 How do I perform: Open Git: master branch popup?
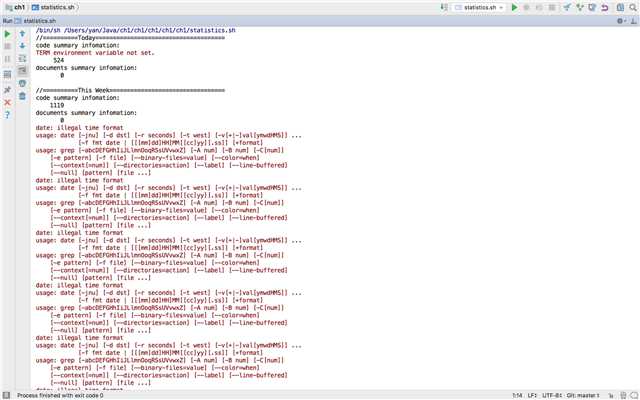583,395
